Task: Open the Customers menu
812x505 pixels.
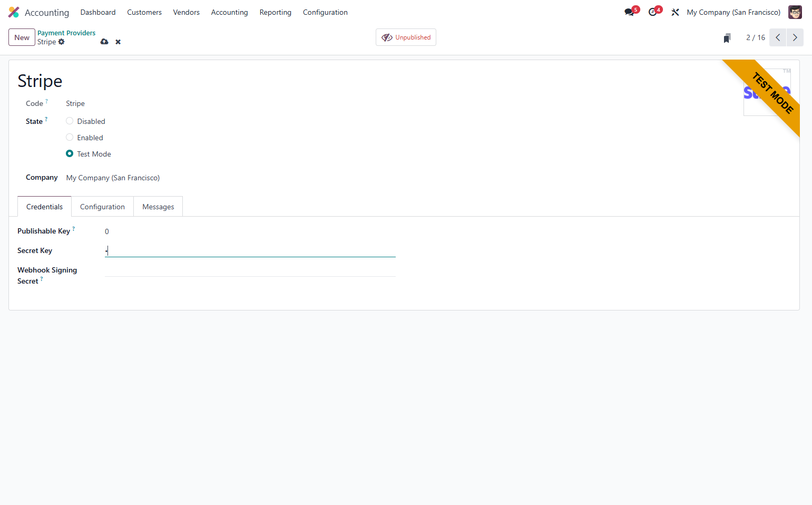Action: 144,12
